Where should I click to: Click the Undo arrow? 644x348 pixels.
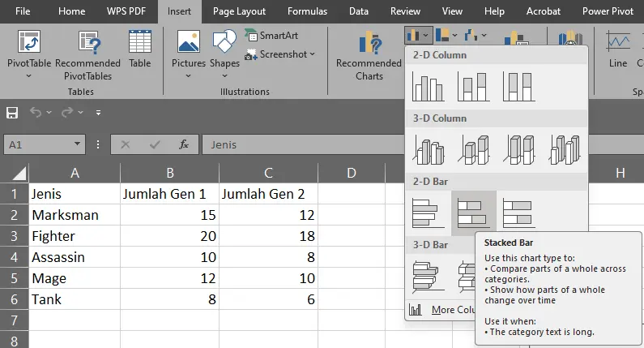(x=36, y=112)
